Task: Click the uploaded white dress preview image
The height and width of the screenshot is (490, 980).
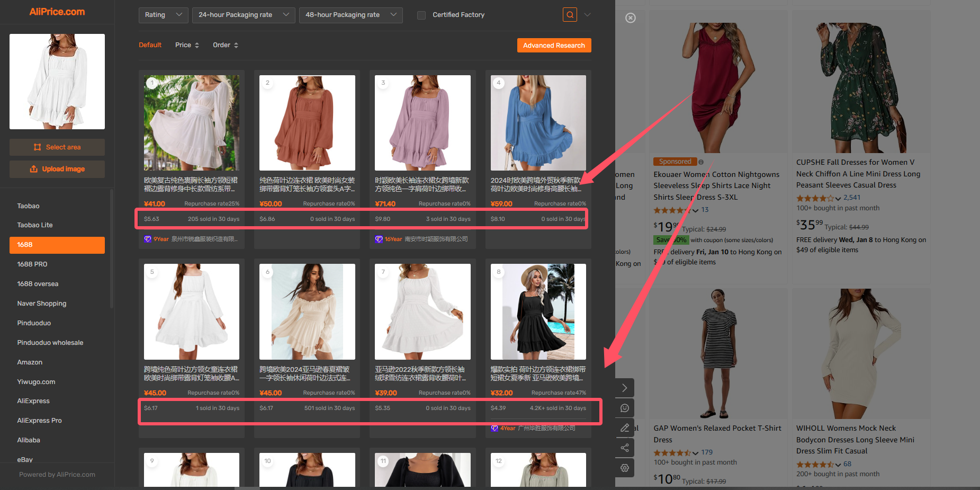Action: point(57,82)
